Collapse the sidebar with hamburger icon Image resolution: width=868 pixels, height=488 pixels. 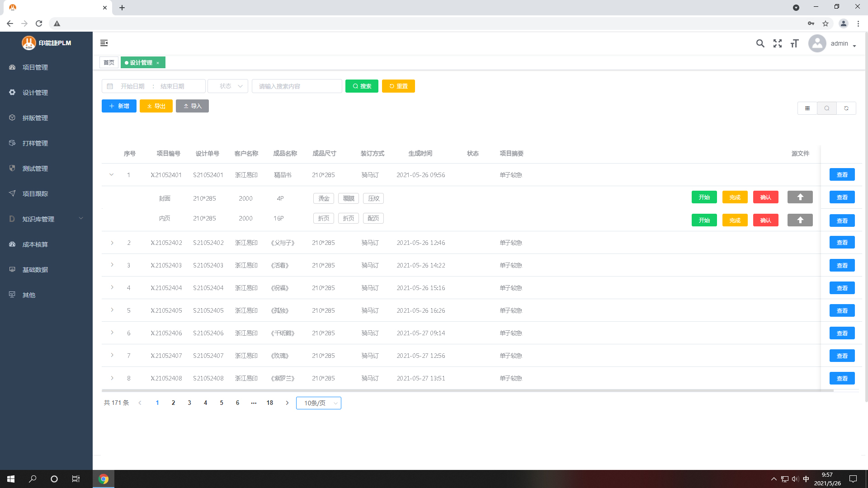click(104, 43)
